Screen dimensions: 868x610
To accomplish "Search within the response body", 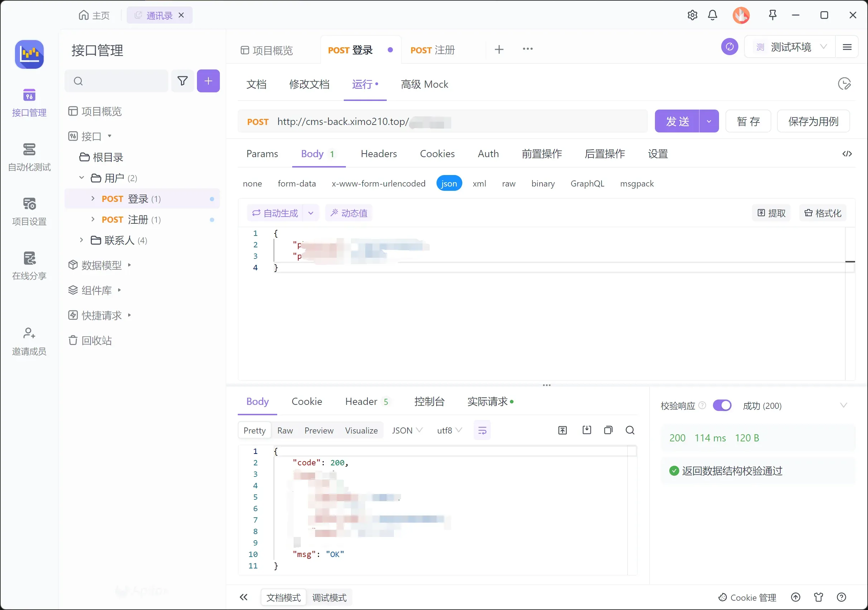I will click(630, 430).
